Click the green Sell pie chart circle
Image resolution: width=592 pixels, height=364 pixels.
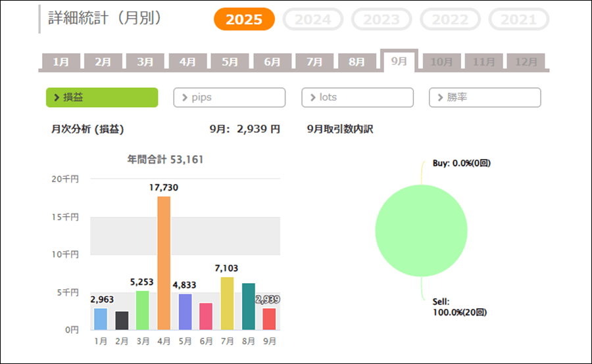pyautogui.click(x=421, y=231)
